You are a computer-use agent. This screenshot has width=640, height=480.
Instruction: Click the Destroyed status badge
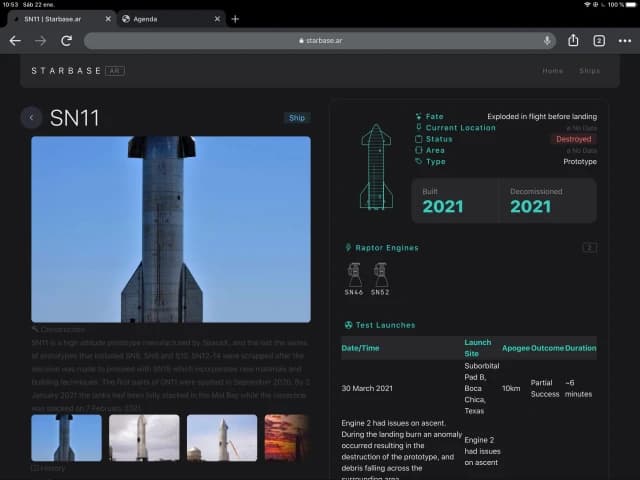coord(573,139)
